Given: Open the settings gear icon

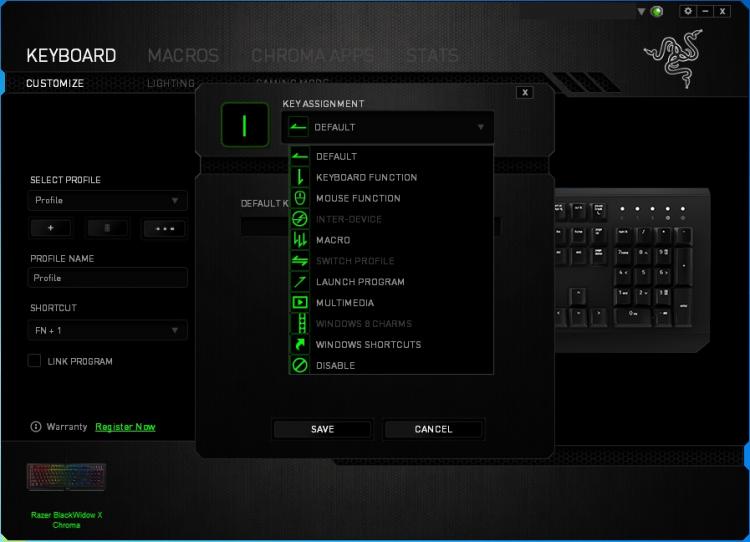Looking at the screenshot, I should pyautogui.click(x=688, y=11).
